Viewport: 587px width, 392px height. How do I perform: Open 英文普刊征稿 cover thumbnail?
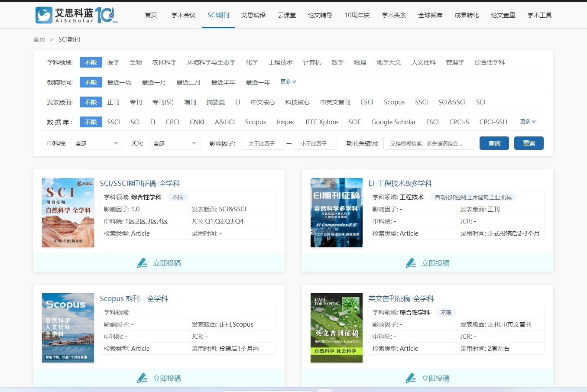[x=337, y=328]
